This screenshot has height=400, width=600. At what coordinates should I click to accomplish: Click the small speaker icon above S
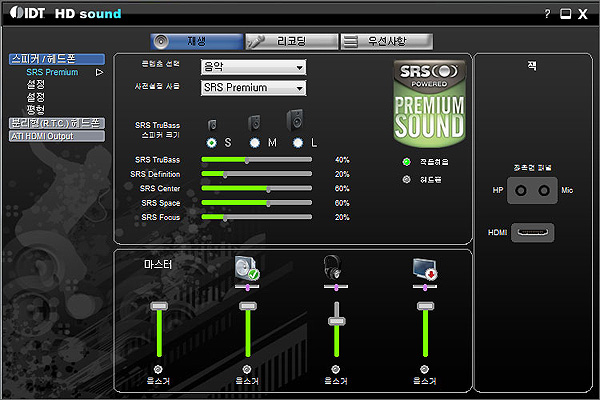click(x=212, y=125)
